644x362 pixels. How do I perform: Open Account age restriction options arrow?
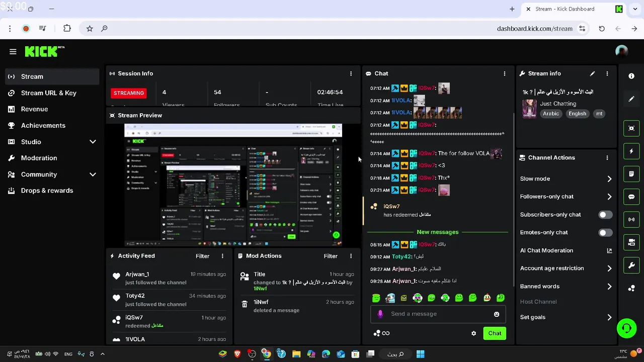click(x=609, y=268)
